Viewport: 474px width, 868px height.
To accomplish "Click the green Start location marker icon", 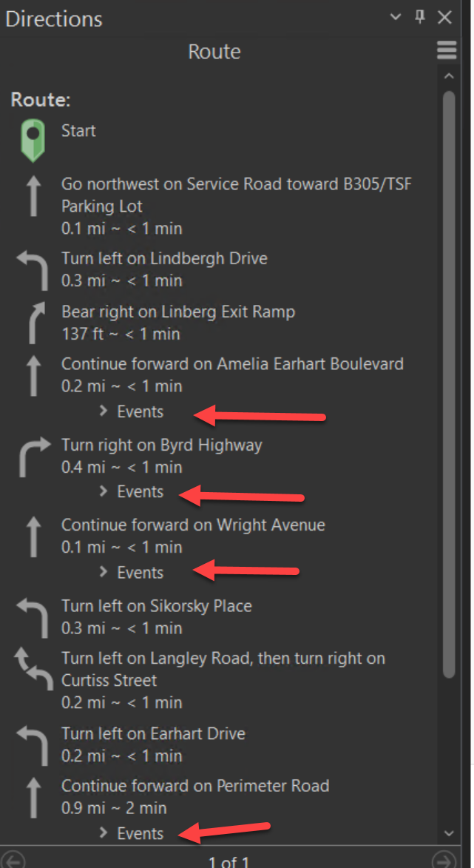I will [x=33, y=139].
